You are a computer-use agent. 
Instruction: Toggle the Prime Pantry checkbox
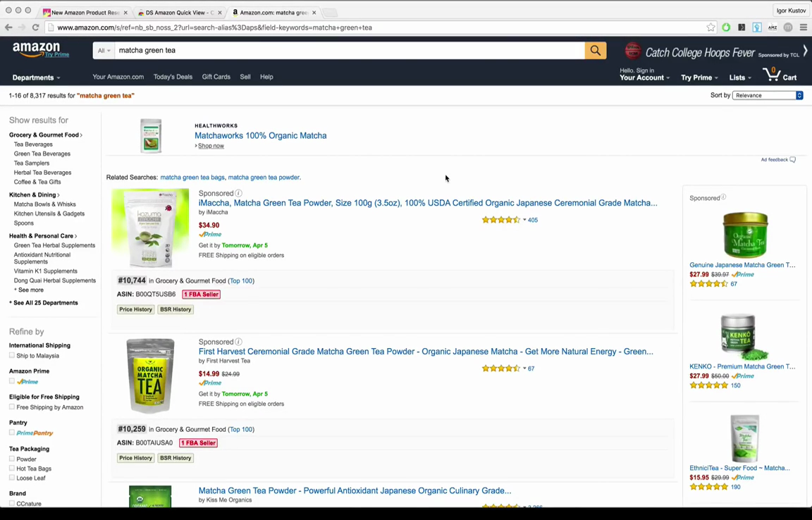coord(12,433)
